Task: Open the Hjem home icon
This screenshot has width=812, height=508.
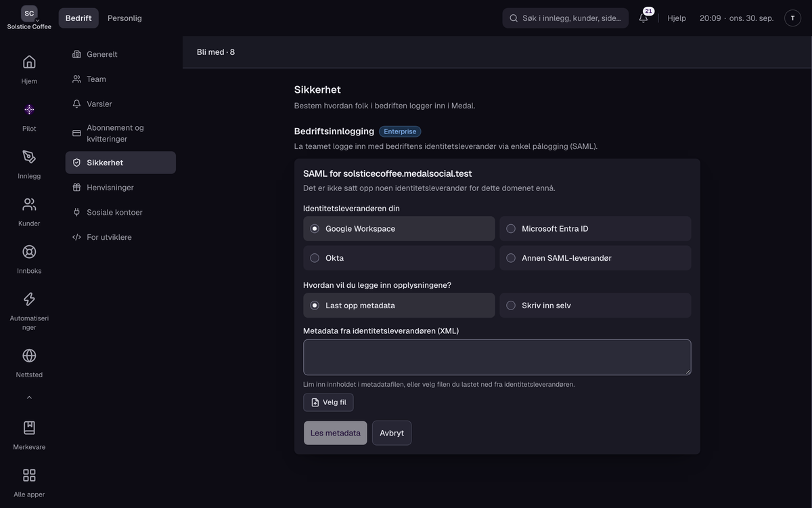Action: [29, 62]
